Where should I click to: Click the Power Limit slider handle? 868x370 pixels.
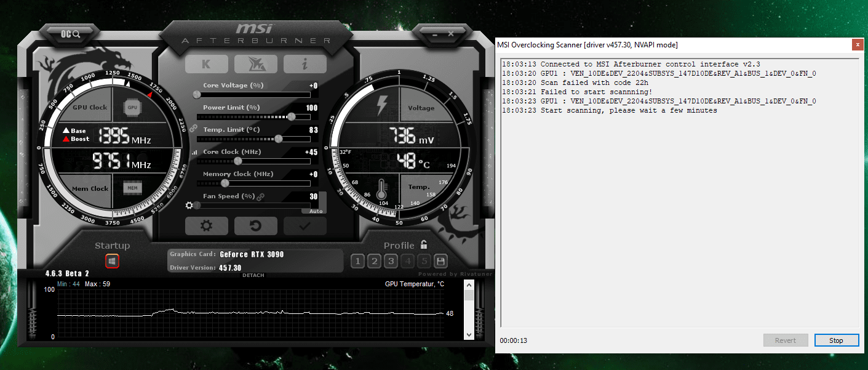291,116
